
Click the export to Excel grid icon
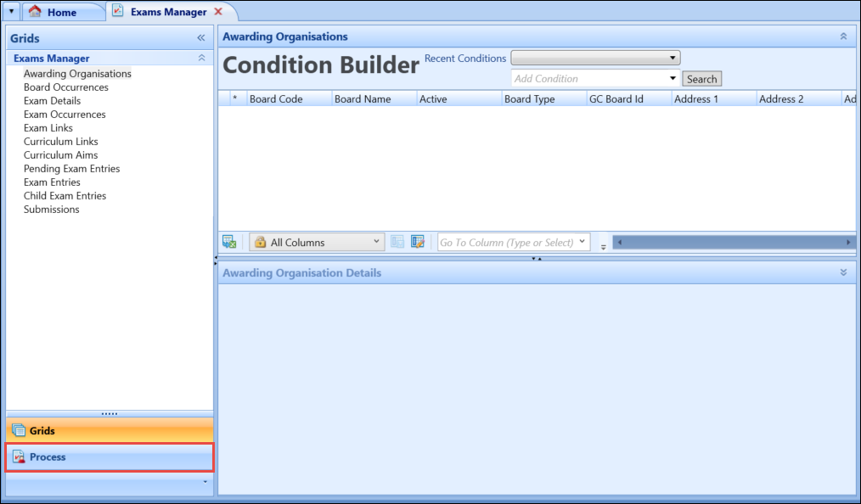(x=229, y=241)
